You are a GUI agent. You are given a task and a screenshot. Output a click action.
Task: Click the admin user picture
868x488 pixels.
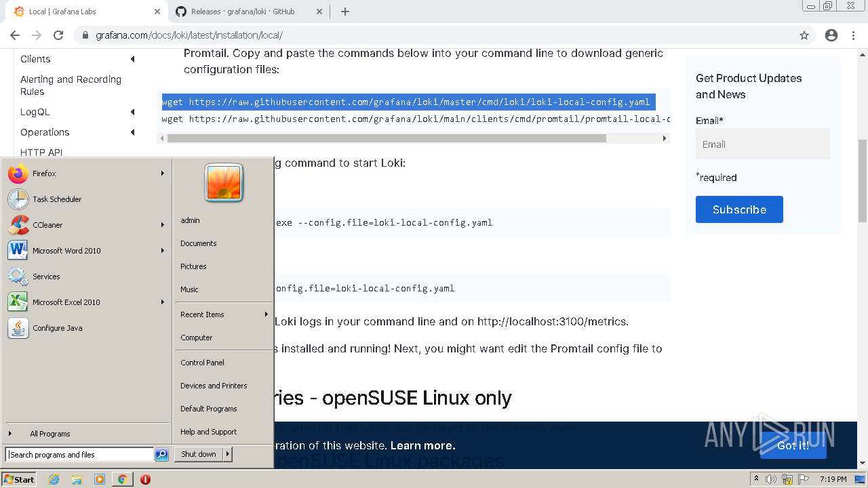click(224, 183)
